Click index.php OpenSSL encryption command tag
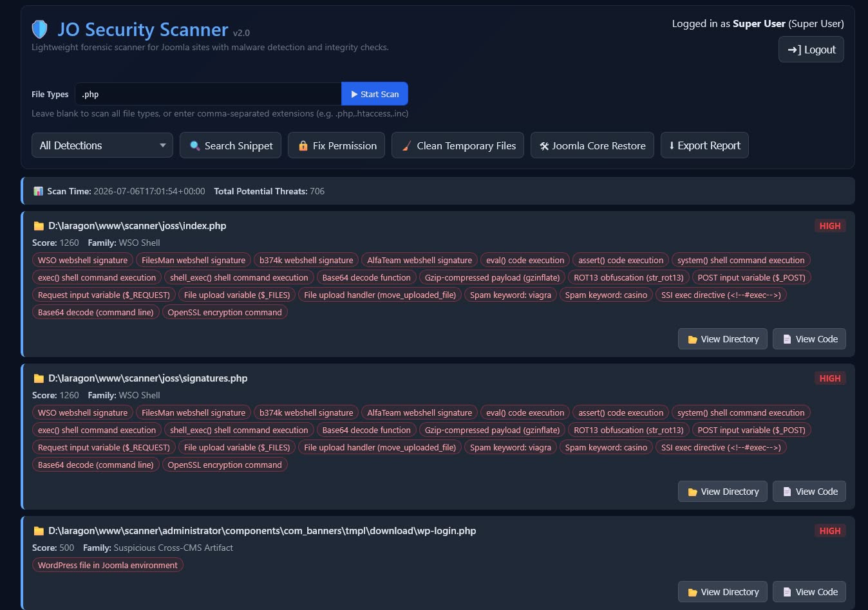 [225, 312]
